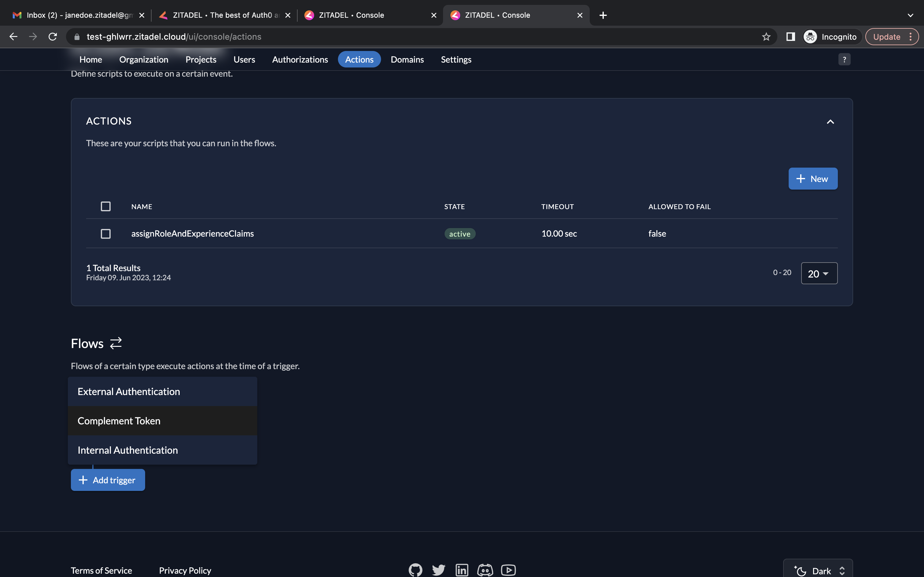Open the Twitter icon link in footer

tap(438, 570)
